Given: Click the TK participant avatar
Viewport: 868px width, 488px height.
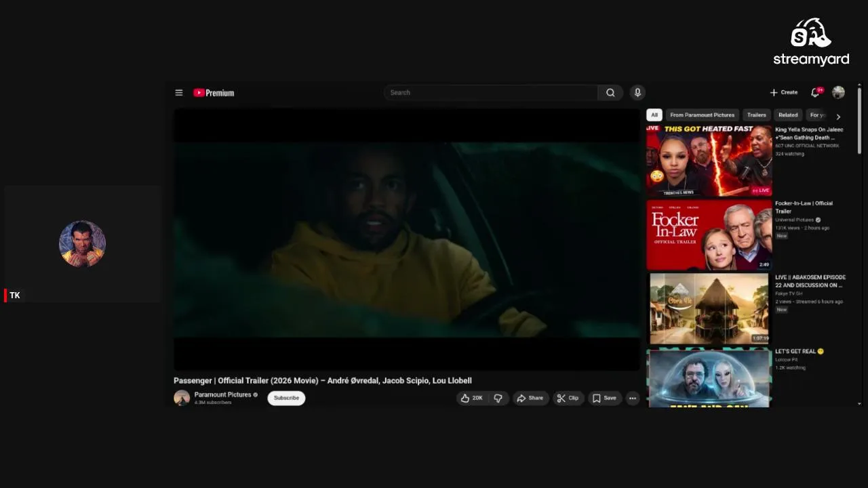Looking at the screenshot, I should pyautogui.click(x=82, y=244).
